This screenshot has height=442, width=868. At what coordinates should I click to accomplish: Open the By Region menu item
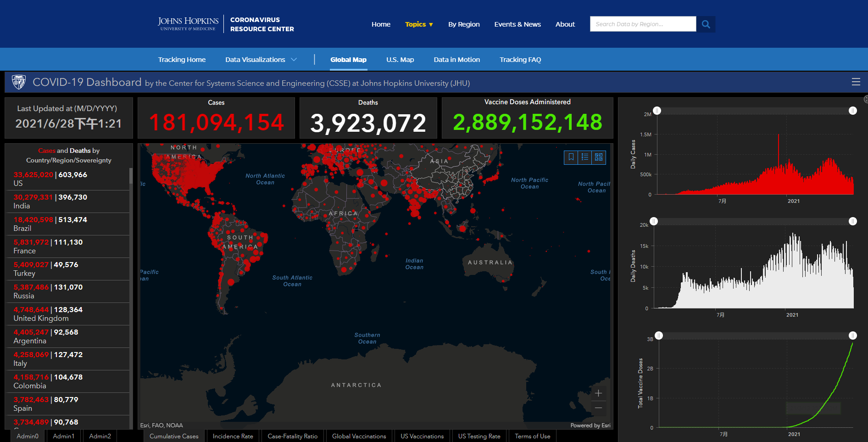tap(464, 24)
